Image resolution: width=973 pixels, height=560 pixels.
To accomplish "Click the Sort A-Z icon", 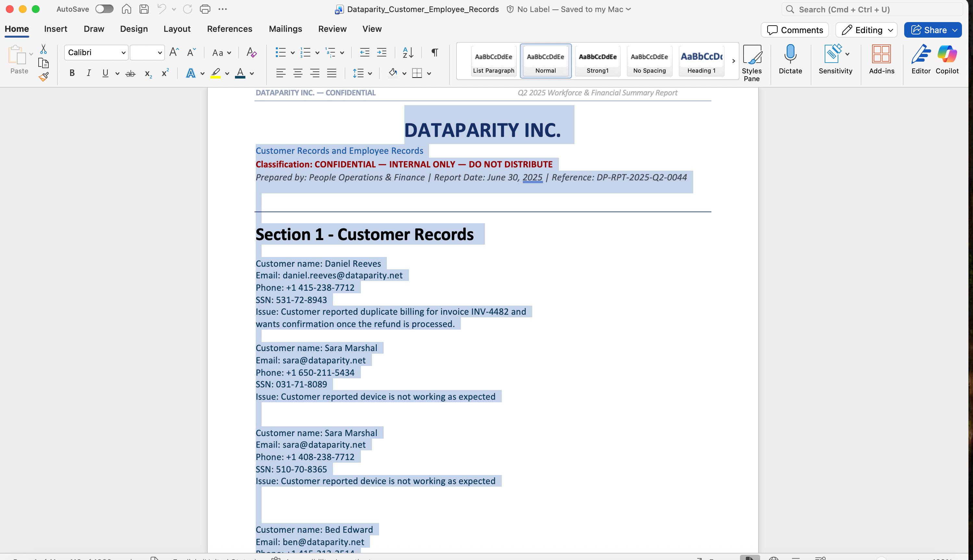I will [x=408, y=52].
